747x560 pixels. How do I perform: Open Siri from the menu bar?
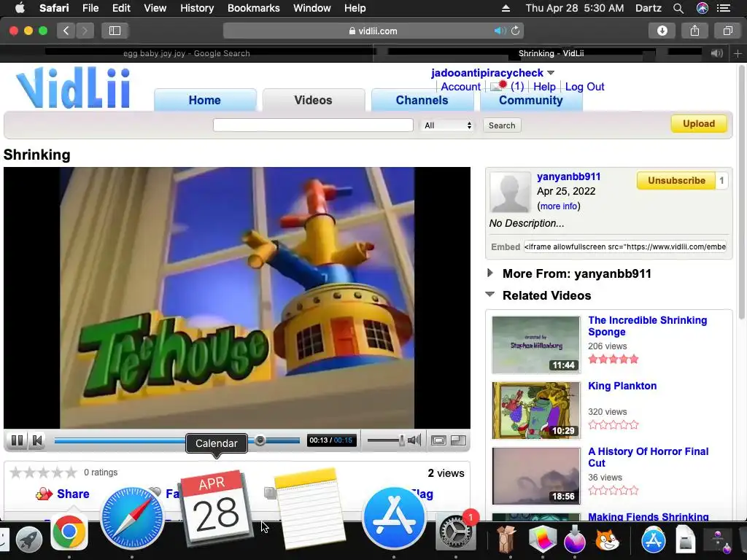pyautogui.click(x=703, y=8)
